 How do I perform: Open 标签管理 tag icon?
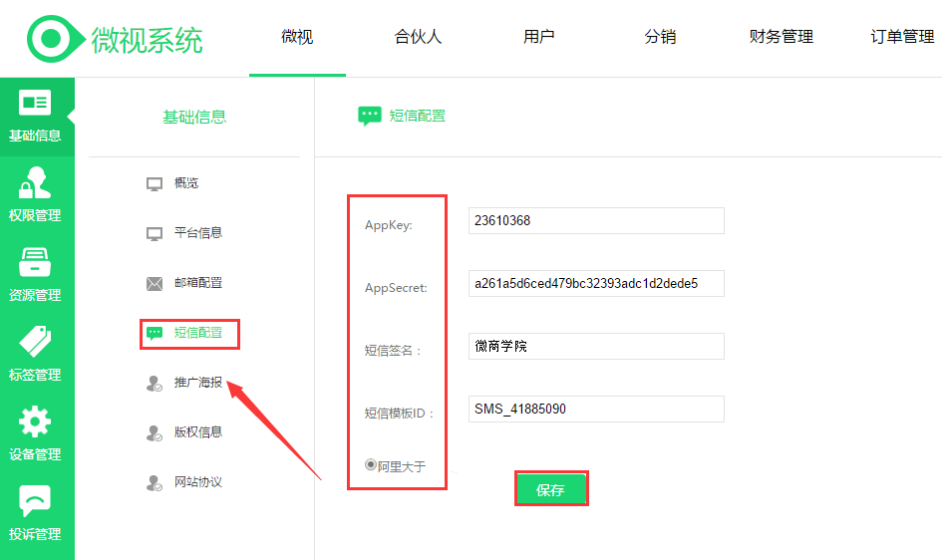pyautogui.click(x=35, y=342)
